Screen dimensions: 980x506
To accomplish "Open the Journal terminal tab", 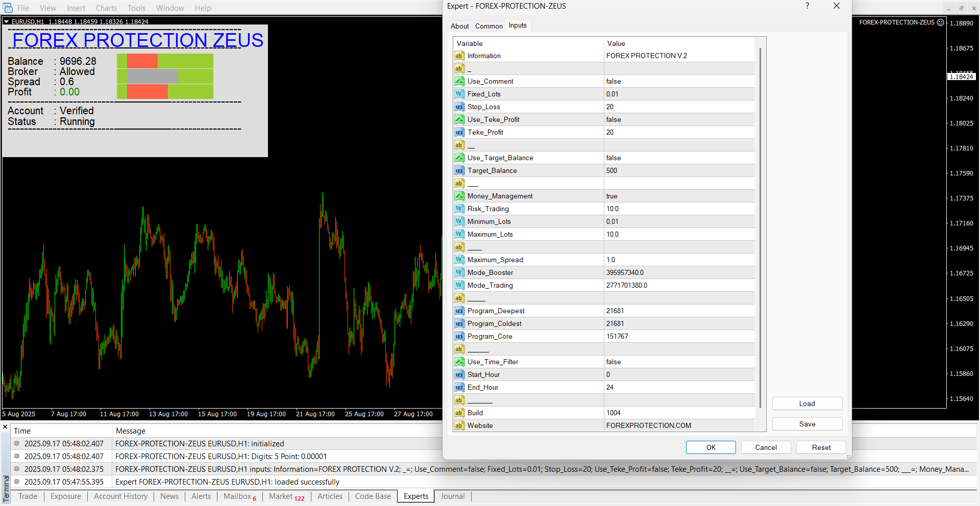I will (452, 496).
